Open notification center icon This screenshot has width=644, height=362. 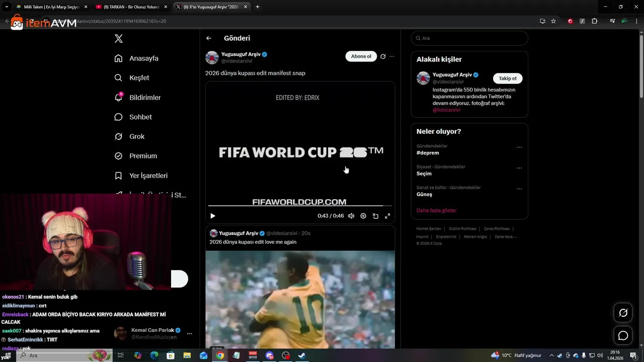point(632,355)
